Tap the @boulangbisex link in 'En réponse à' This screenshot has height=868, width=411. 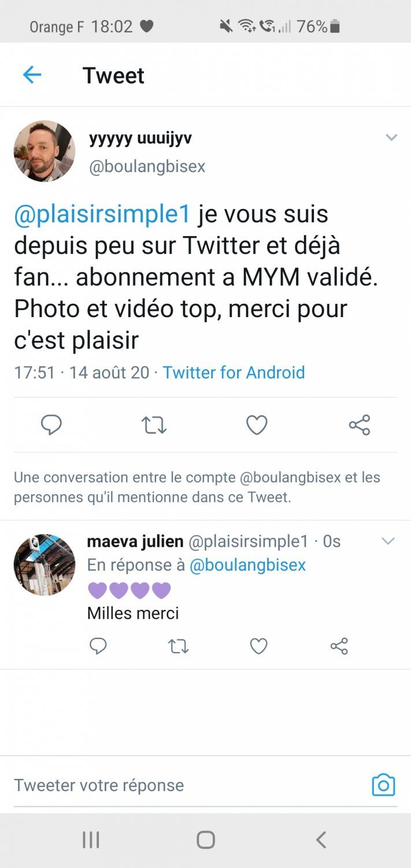pyautogui.click(x=247, y=565)
